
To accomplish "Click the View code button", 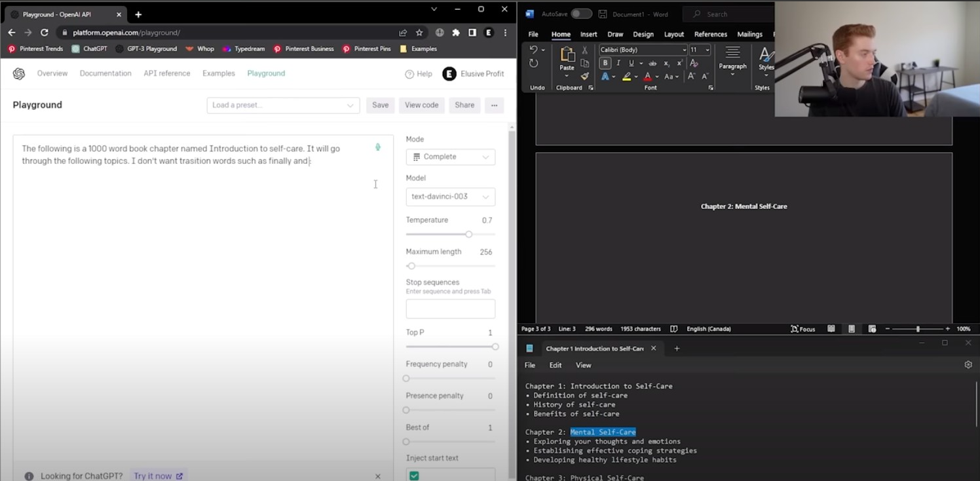I will [421, 106].
